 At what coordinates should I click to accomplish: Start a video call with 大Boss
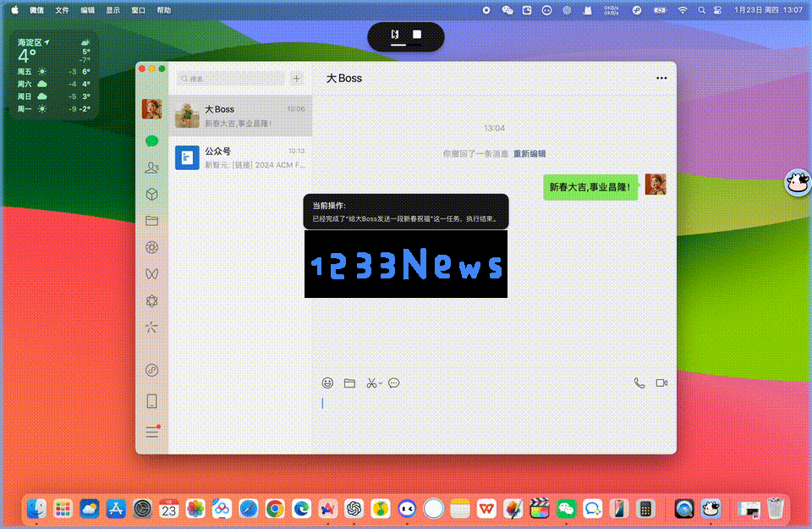coord(661,383)
